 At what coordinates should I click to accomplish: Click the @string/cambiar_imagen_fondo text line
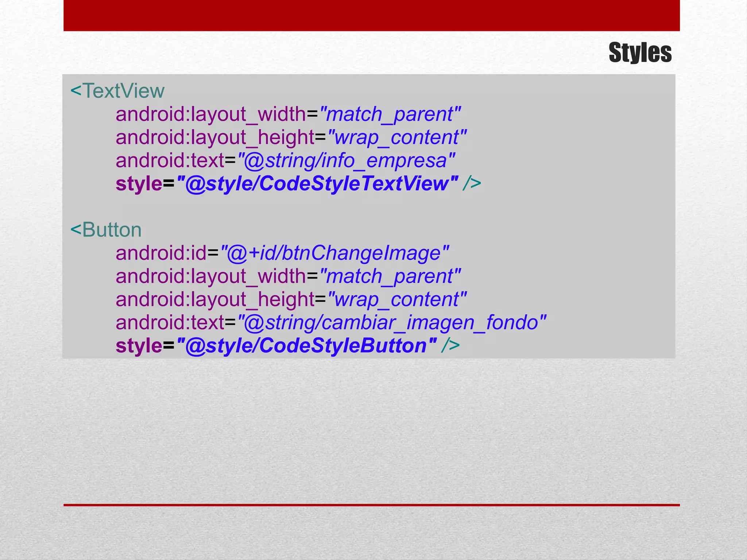(331, 323)
